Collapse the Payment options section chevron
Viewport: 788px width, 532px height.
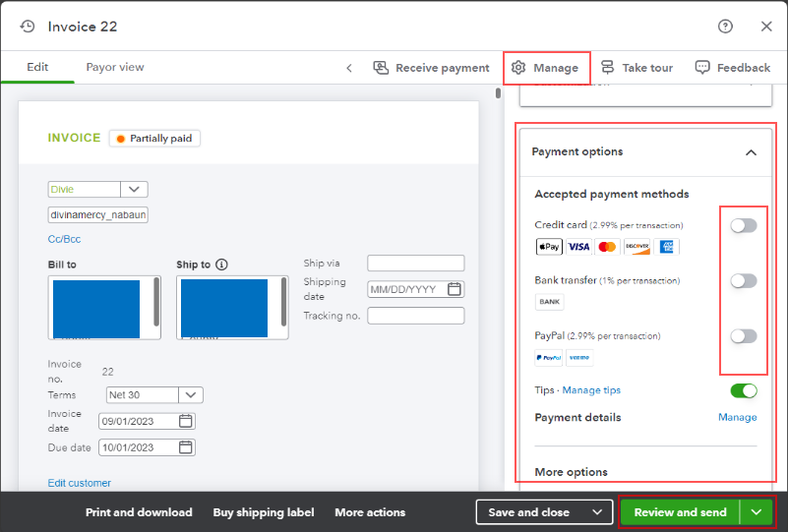pyautogui.click(x=751, y=152)
